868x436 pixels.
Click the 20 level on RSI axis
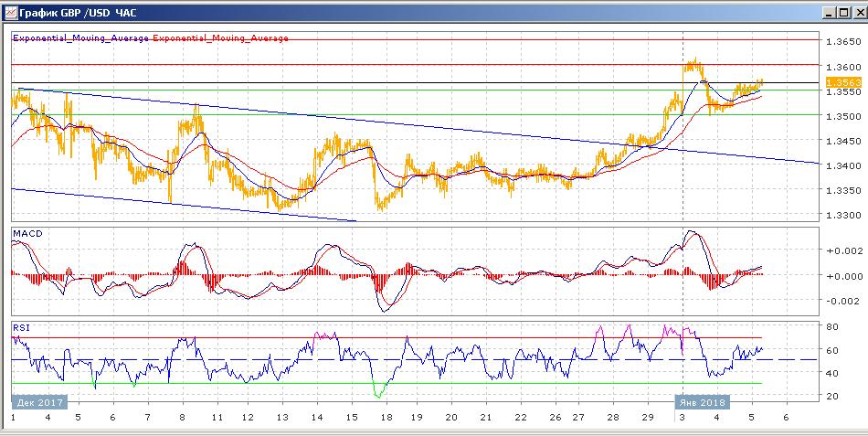tap(832, 396)
